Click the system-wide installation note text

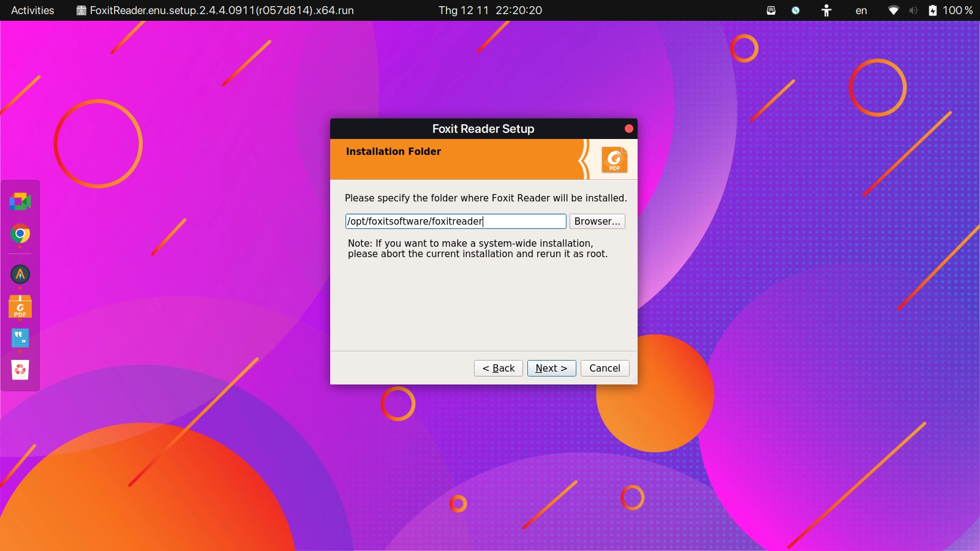click(x=478, y=249)
